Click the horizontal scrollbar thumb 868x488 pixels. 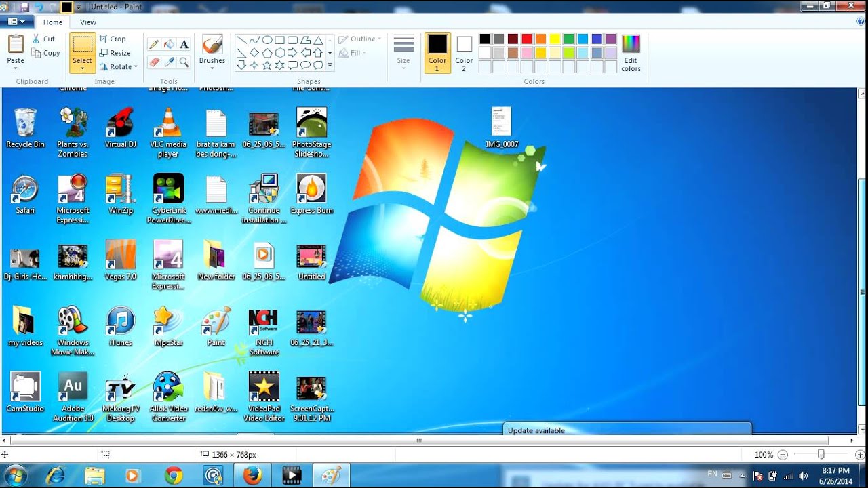pyautogui.click(x=419, y=441)
